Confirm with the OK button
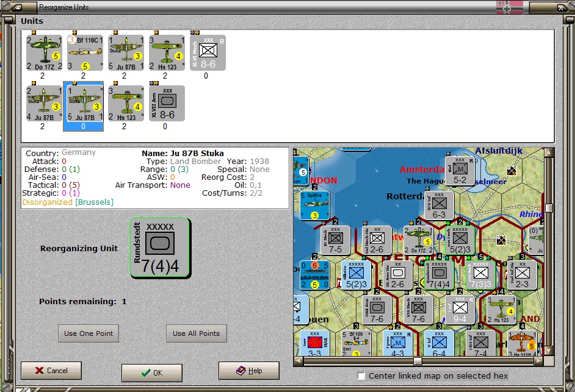 pyautogui.click(x=152, y=372)
